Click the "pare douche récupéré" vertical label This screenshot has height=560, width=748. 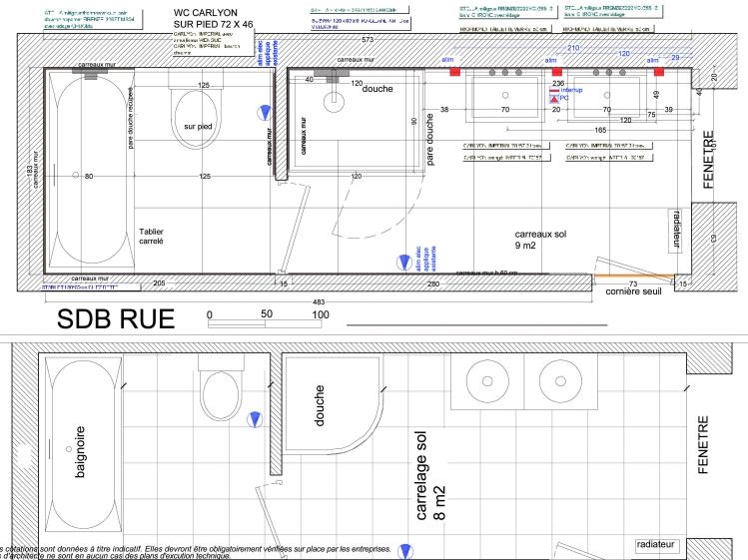click(x=130, y=118)
